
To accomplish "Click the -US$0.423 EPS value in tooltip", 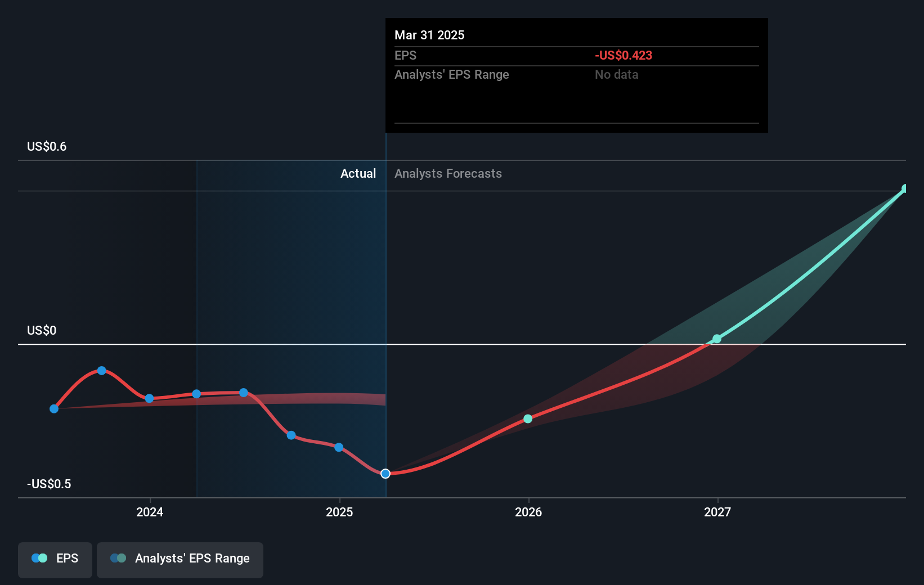I will point(624,56).
